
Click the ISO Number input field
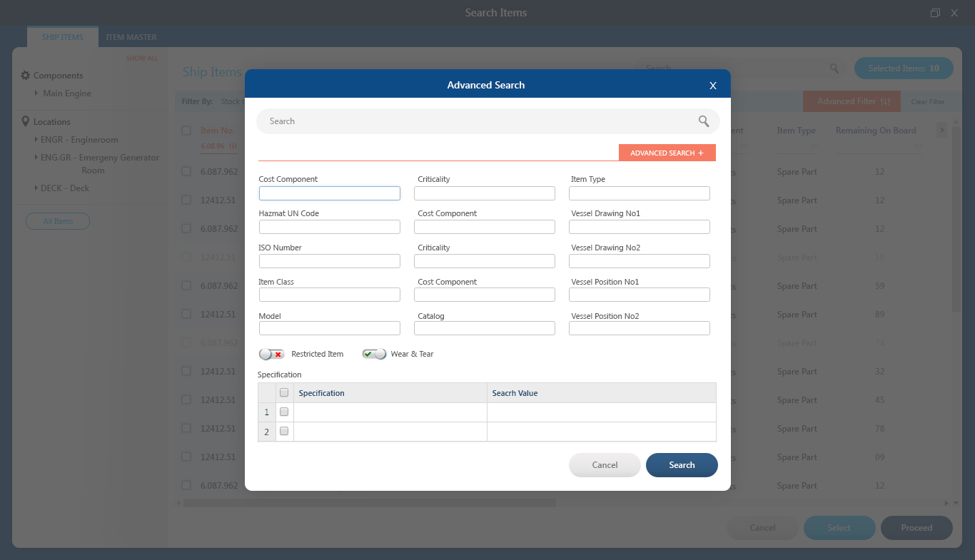(x=330, y=261)
